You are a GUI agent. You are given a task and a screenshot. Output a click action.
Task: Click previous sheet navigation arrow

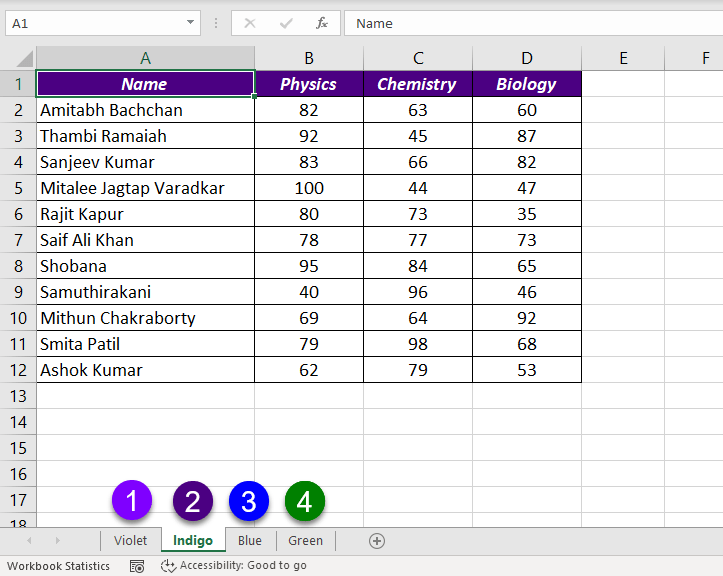[x=29, y=540]
